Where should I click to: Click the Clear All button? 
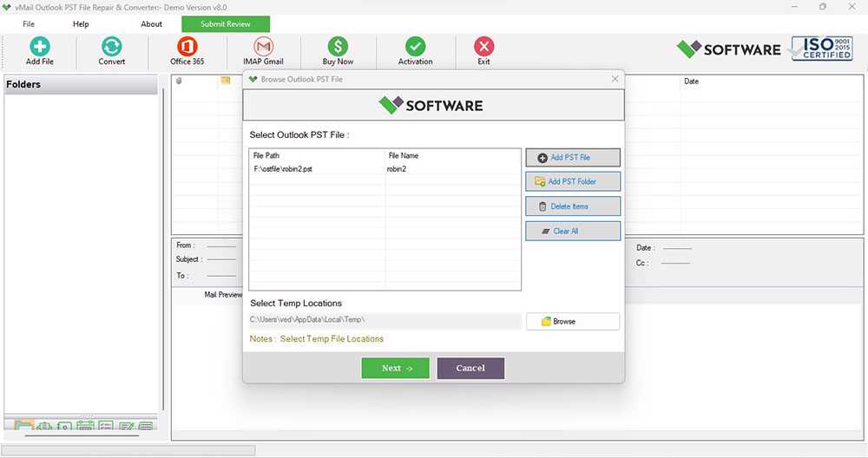pyautogui.click(x=573, y=232)
